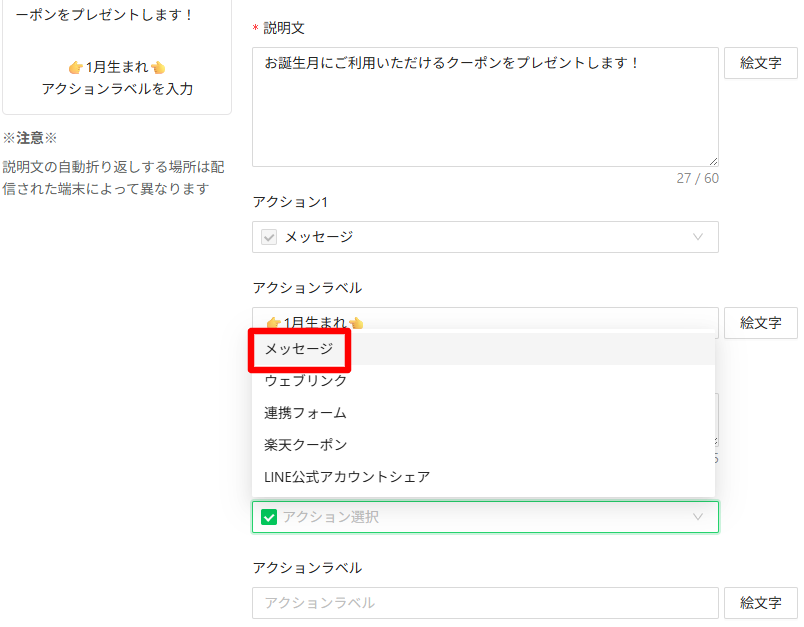Image resolution: width=804 pixels, height=627 pixels.
Task: Click the 絵文字 button beside 説明文
Action: (760, 63)
